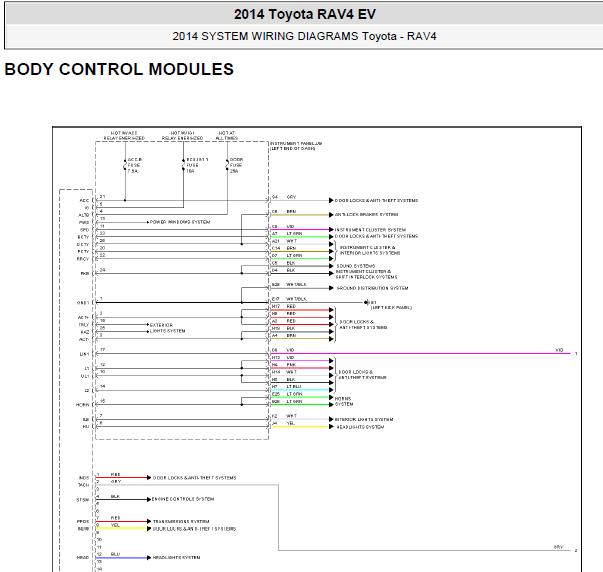Select the ACC-B 7.5A fuse symbol
Screen dimensions: 603x572
(x=125, y=165)
